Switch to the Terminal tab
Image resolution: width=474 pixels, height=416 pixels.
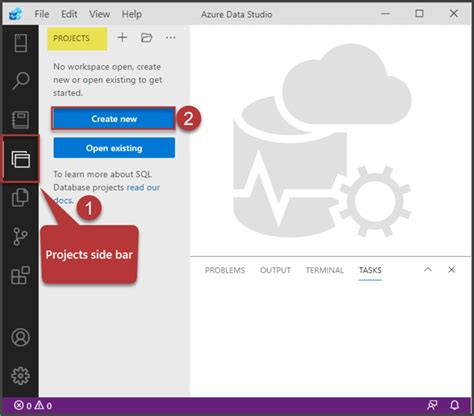[x=325, y=270]
